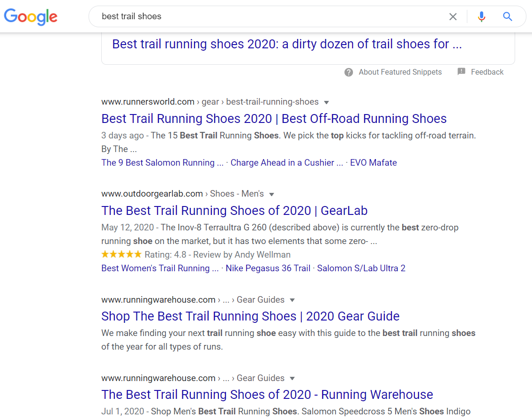
Task: Open 'EVO Mafate' sitelink
Action: 373,163
